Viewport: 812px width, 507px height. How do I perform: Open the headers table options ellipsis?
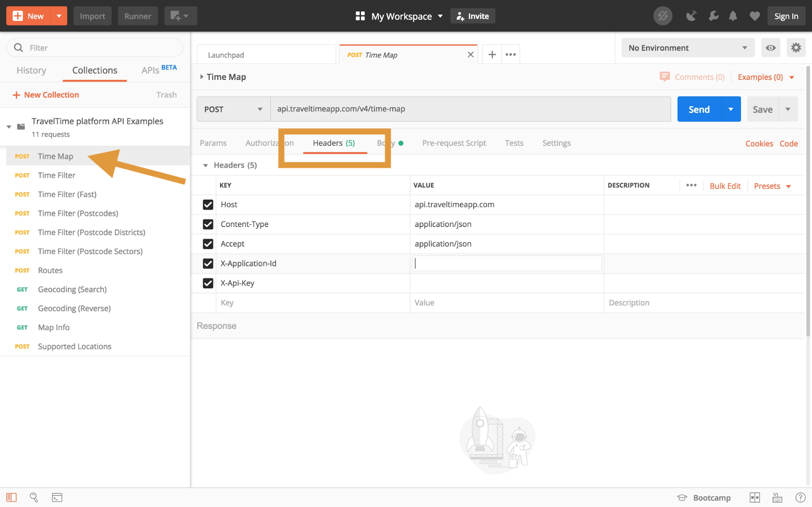point(691,185)
